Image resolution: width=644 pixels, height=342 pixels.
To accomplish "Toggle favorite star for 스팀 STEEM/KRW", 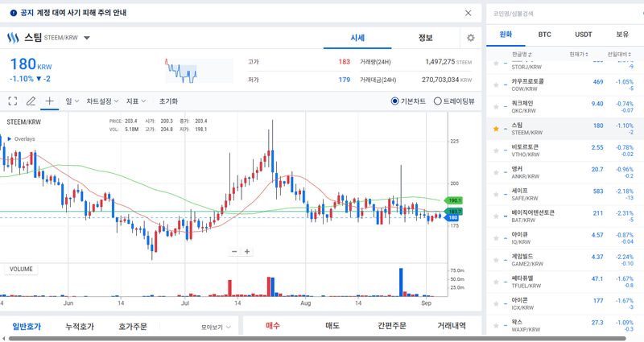I will [x=496, y=129].
